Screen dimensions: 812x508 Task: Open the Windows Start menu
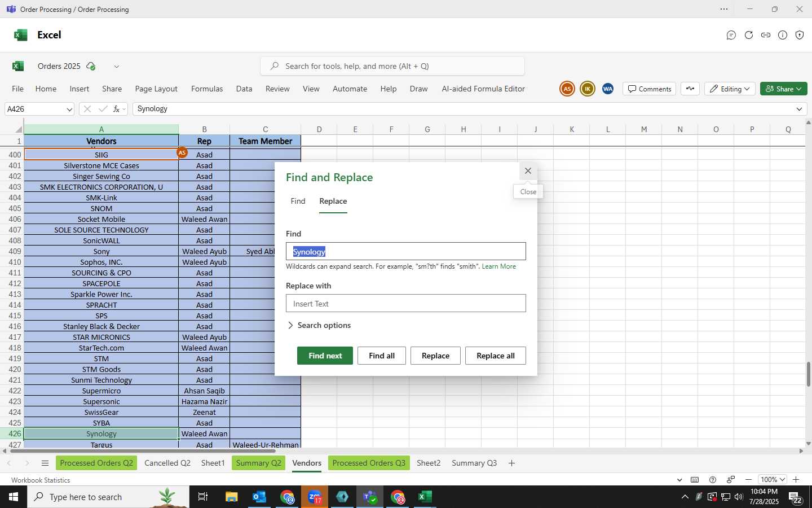pyautogui.click(x=14, y=497)
